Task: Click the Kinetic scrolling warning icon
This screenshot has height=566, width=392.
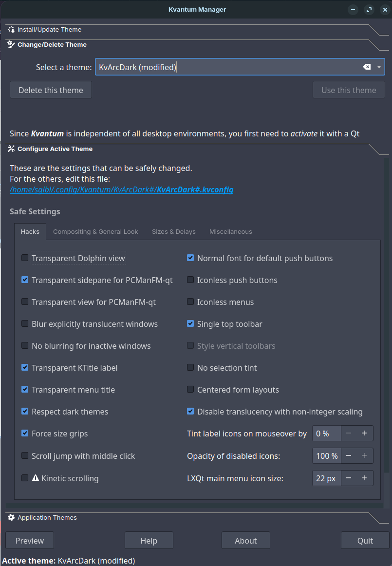Action: [36, 478]
